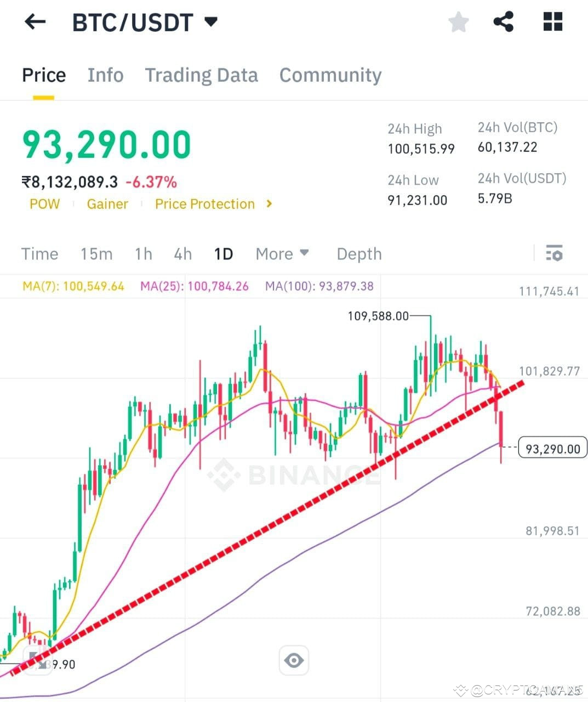Tap the Price Protection label
This screenshot has width=588, height=702.
coord(205,204)
